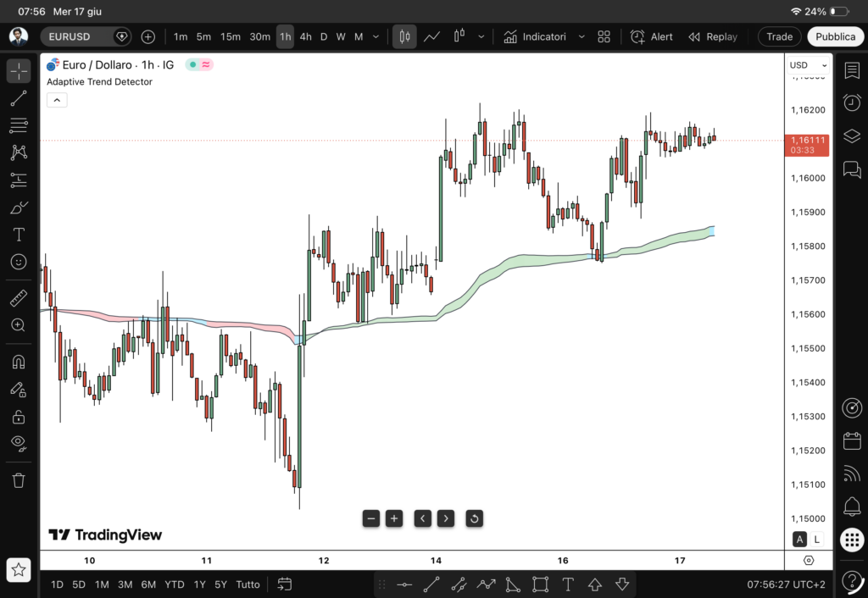868x598 pixels.
Task: Zoom in chart with plus button
Action: click(394, 518)
